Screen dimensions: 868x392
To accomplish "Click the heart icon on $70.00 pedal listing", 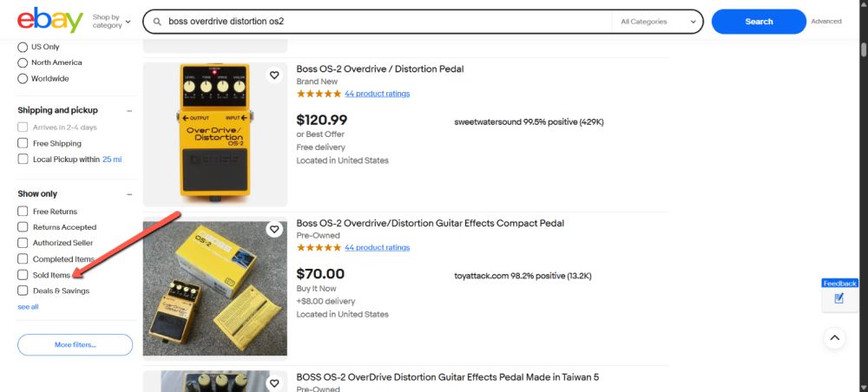I will click(x=274, y=230).
